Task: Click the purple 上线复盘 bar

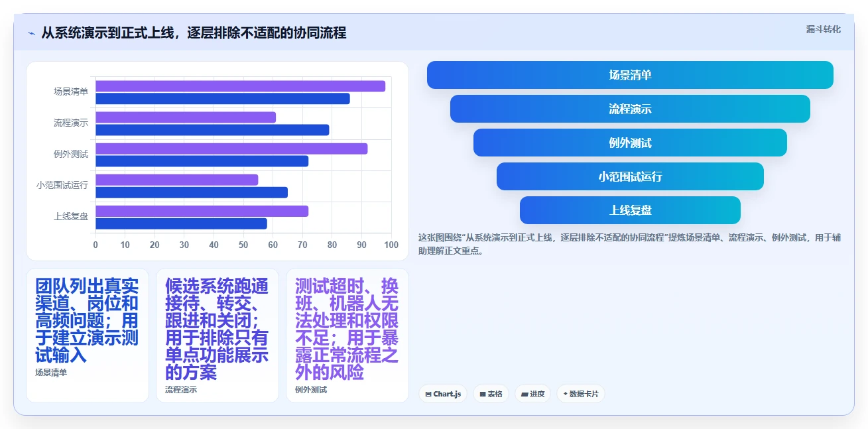Action: pyautogui.click(x=202, y=211)
